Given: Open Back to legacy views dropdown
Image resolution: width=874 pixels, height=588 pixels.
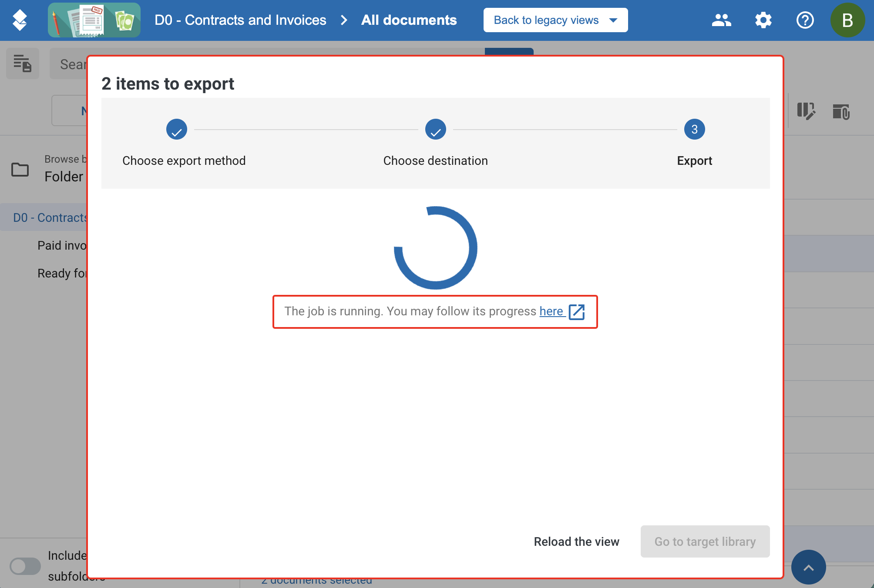Looking at the screenshot, I should click(555, 20).
